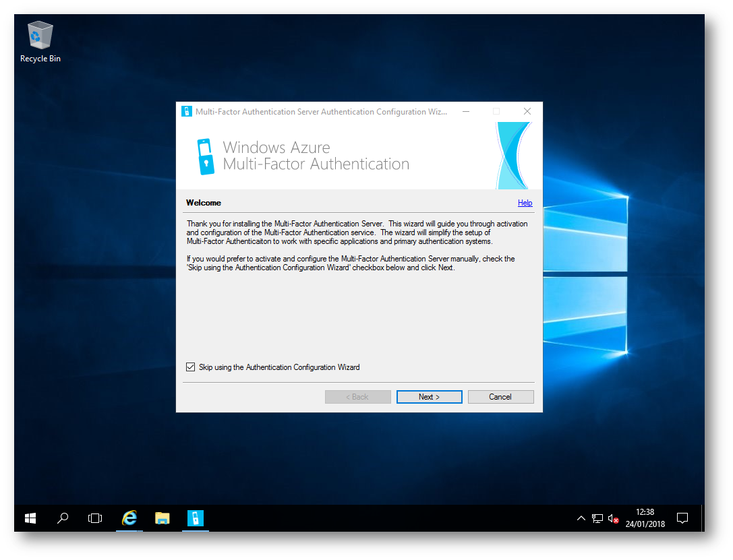Click the Windows Azure banner title
The image size is (733, 560).
[316, 156]
